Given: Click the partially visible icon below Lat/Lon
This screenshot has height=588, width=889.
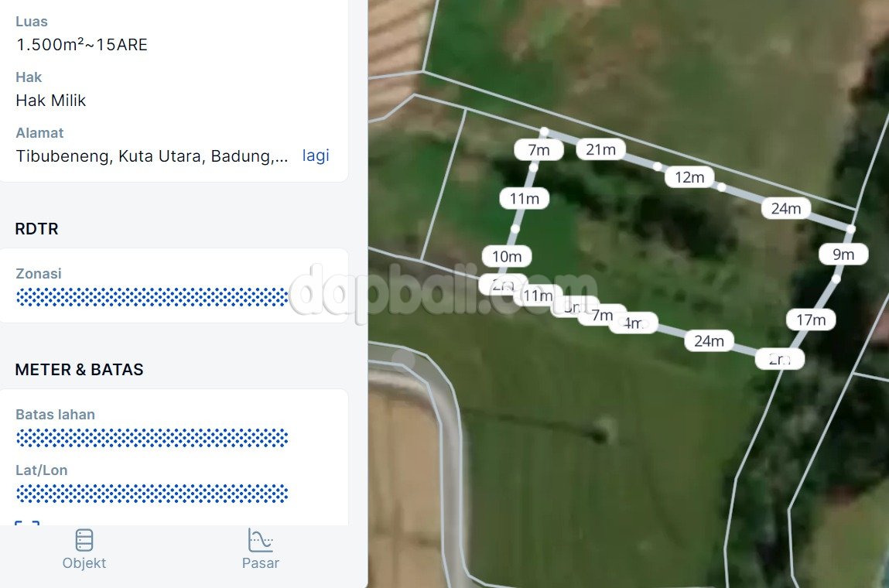Looking at the screenshot, I should click(x=27, y=523).
